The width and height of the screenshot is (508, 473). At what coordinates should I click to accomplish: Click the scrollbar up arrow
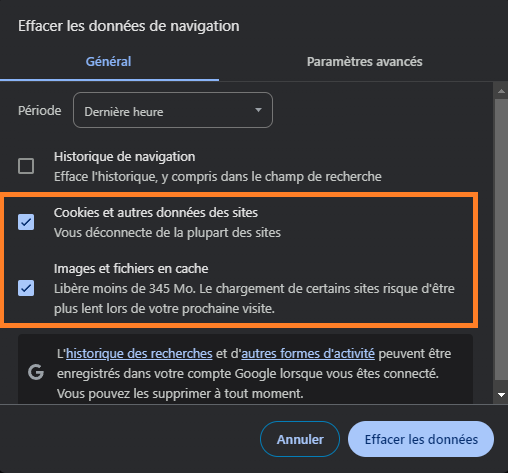pos(501,91)
